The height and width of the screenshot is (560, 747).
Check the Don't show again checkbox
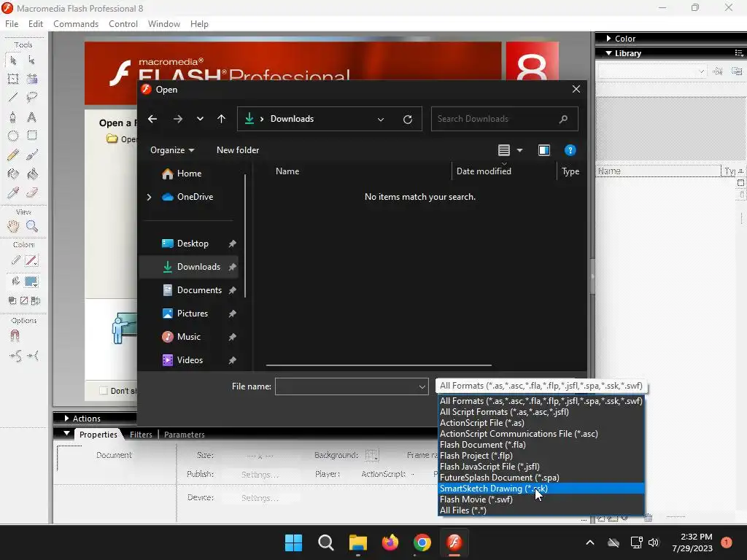point(104,391)
